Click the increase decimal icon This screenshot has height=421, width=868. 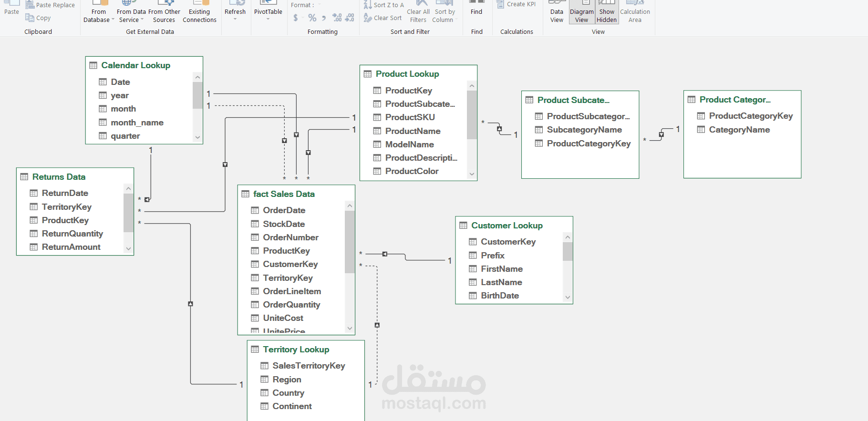pyautogui.click(x=337, y=18)
